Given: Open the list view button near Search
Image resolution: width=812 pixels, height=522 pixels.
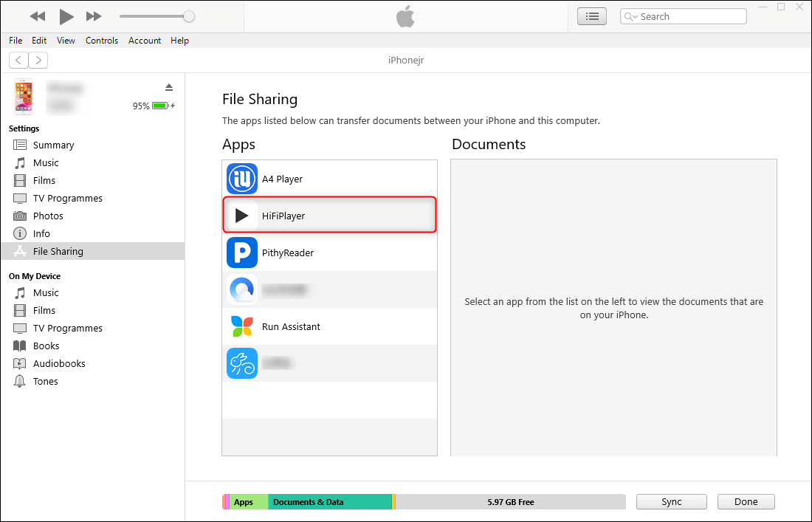Looking at the screenshot, I should click(x=592, y=16).
